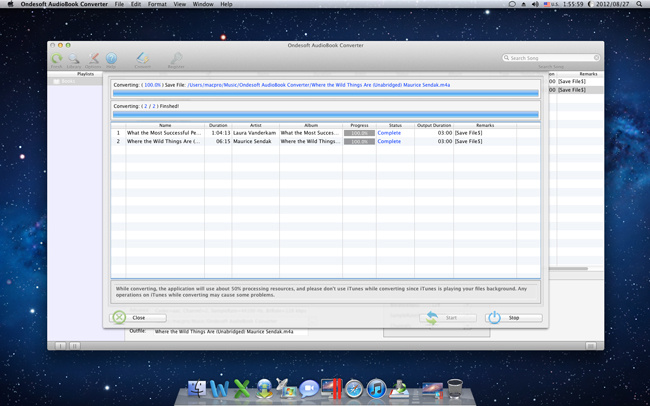Click the Status column header
Image resolution: width=650 pixels, height=406 pixels.
(395, 125)
